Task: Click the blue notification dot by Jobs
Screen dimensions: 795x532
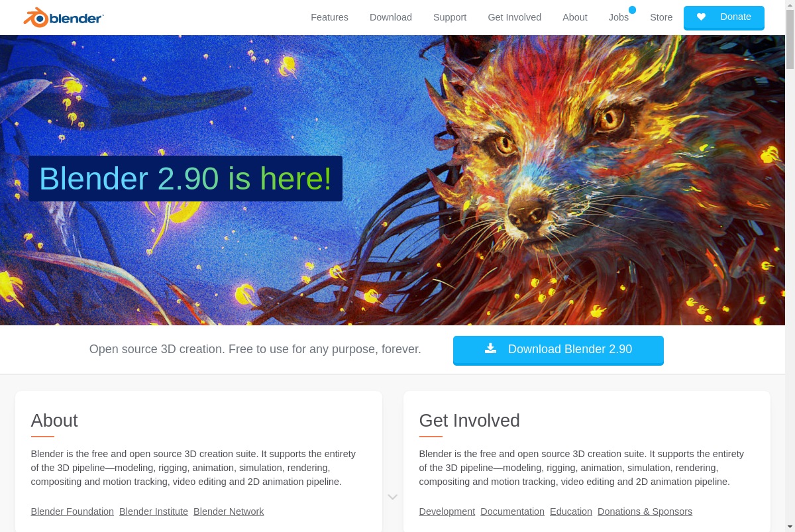Action: 632,10
